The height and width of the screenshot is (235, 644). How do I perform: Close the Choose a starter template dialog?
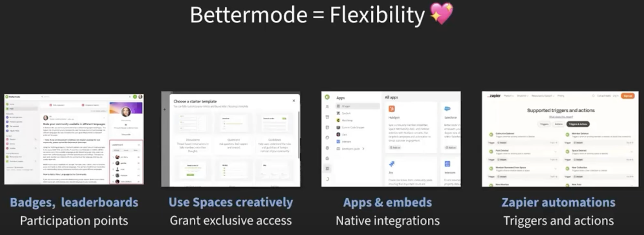click(x=294, y=101)
